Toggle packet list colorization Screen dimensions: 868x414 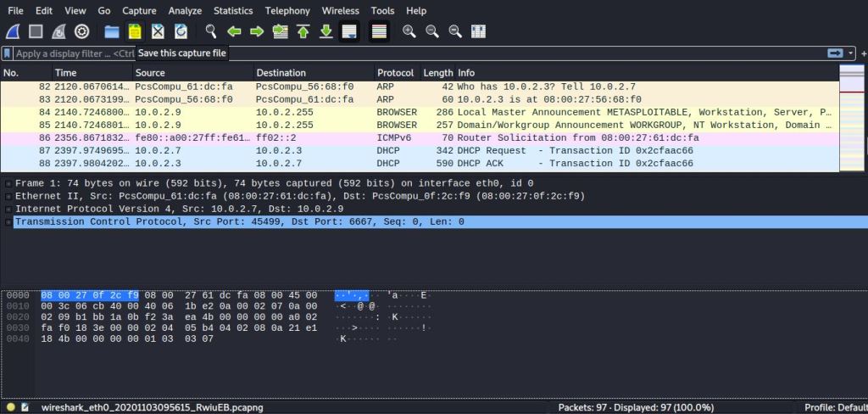pos(379,31)
